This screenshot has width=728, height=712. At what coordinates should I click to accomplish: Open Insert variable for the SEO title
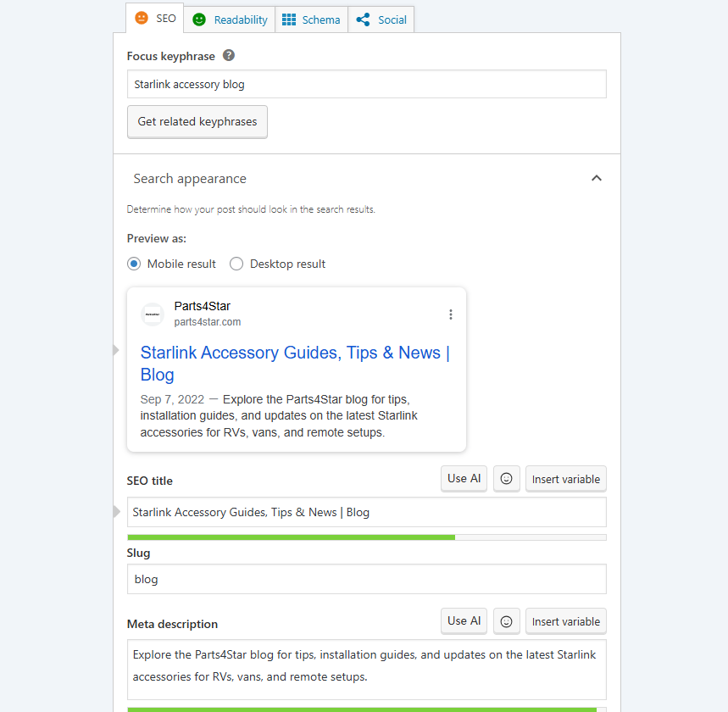565,478
